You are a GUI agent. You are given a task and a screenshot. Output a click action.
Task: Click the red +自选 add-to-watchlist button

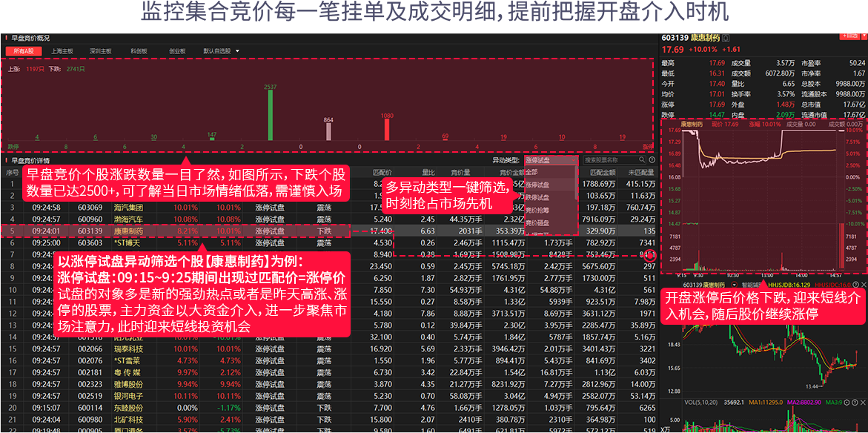click(849, 36)
